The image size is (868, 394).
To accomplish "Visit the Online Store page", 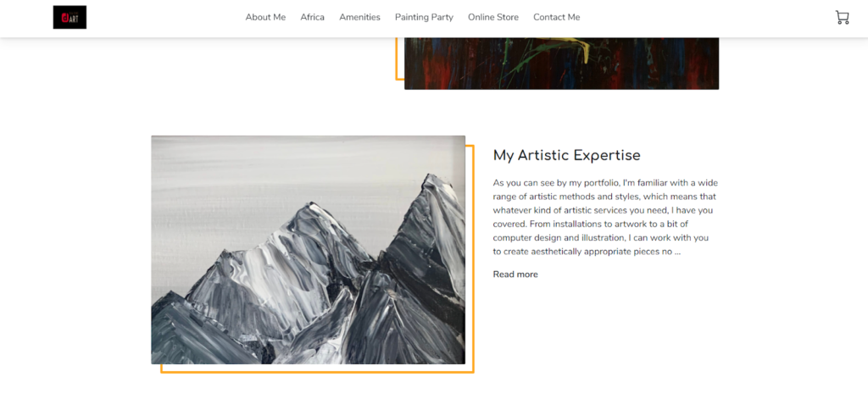I will click(493, 17).
